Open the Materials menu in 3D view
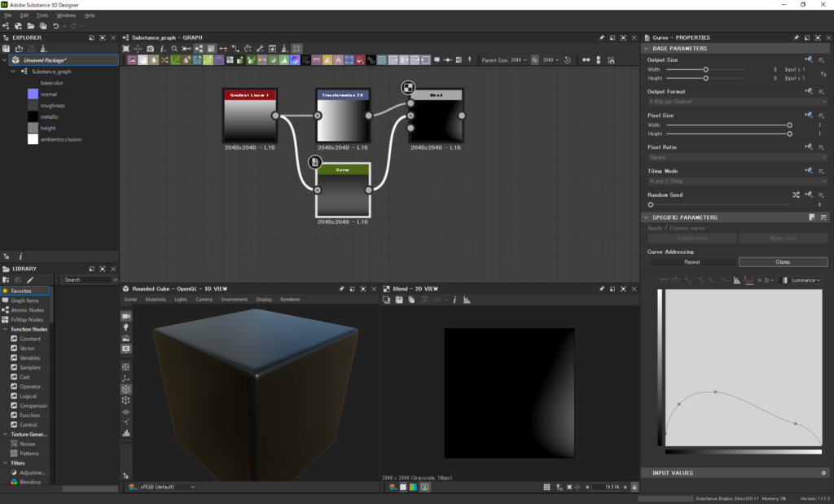 pos(156,300)
